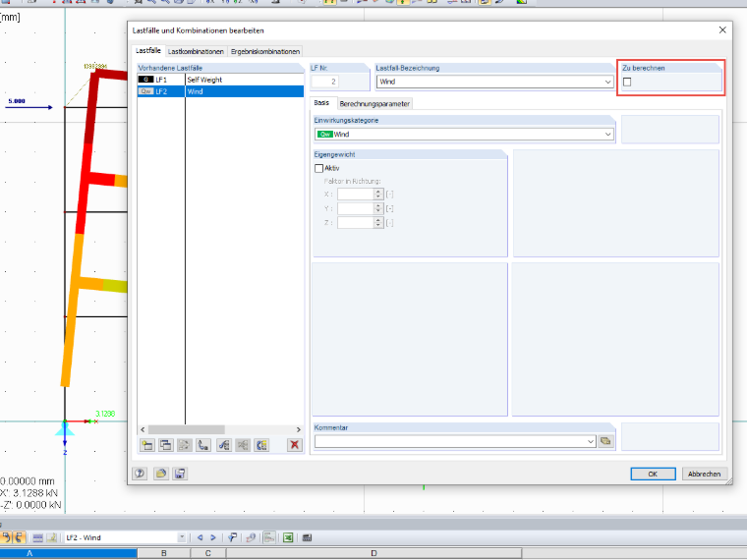The height and width of the screenshot is (560, 747).
Task: Enable the Zu berechnen checkbox
Action: [627, 82]
